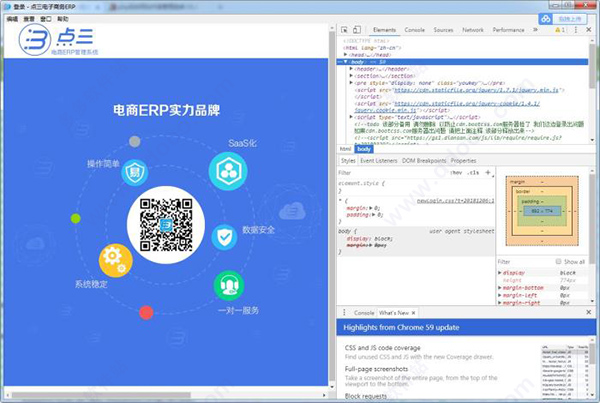Open the drawer kebab menu icon

pyautogui.click(x=344, y=313)
